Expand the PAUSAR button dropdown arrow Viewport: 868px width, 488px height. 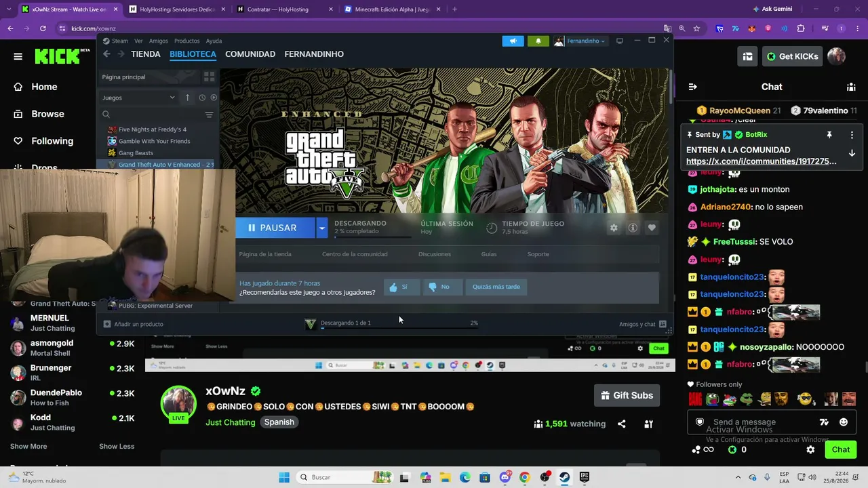coord(322,228)
